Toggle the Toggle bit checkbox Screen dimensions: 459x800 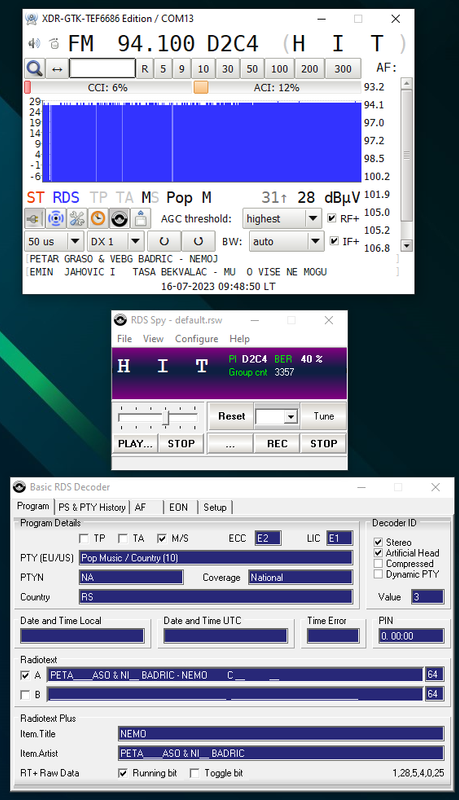[194, 773]
